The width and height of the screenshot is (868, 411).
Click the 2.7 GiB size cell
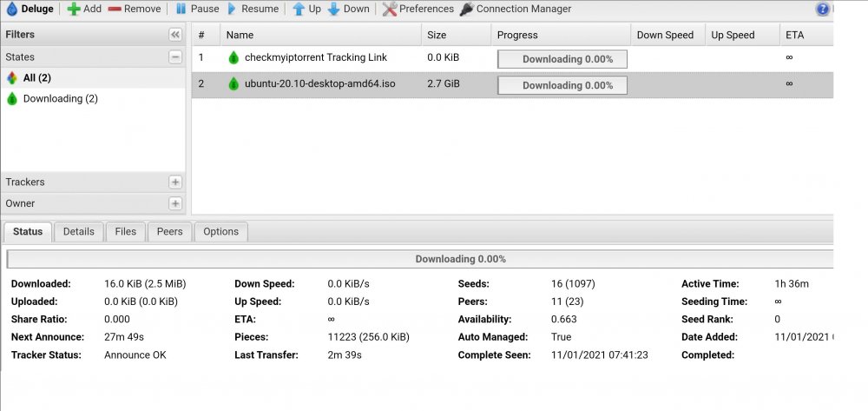[443, 84]
